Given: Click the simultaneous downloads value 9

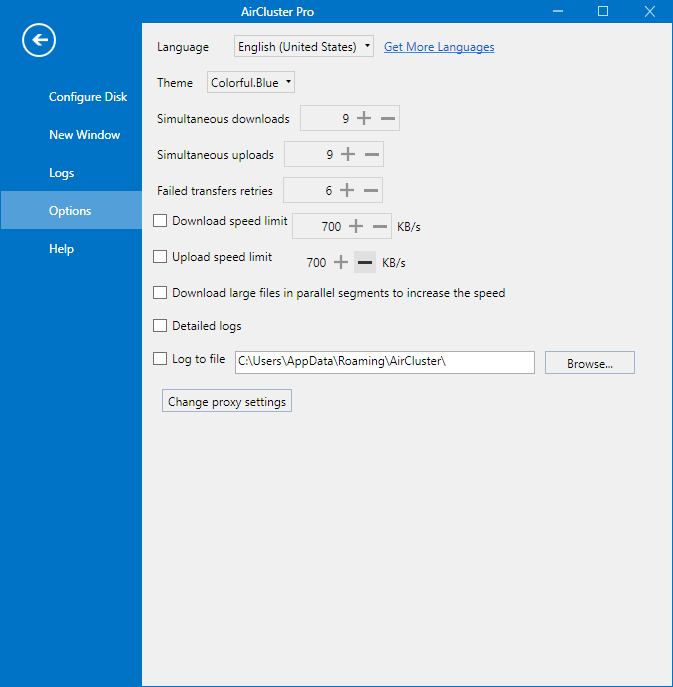Looking at the screenshot, I should click(x=346, y=118).
